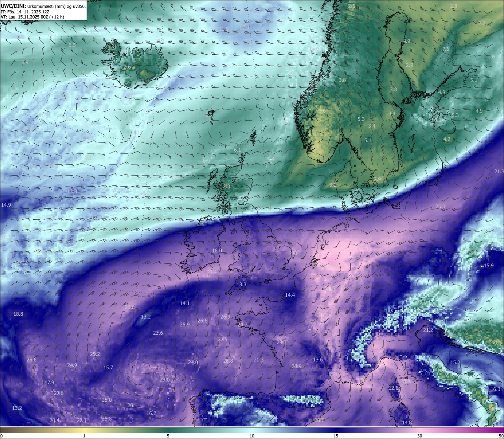504x439 pixels.
Task: Click the 14.4 value label
Action: [290, 295]
